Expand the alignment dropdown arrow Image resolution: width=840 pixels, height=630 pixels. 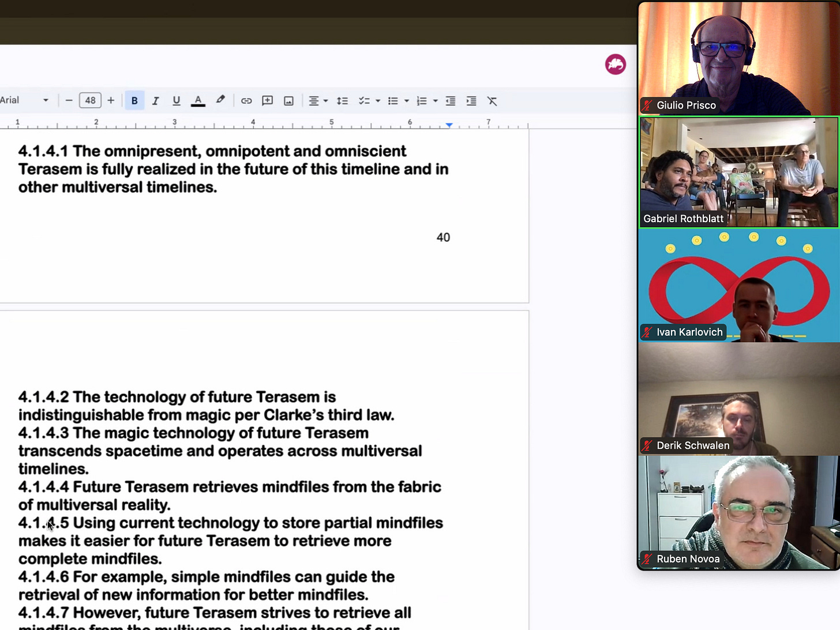[x=325, y=101]
